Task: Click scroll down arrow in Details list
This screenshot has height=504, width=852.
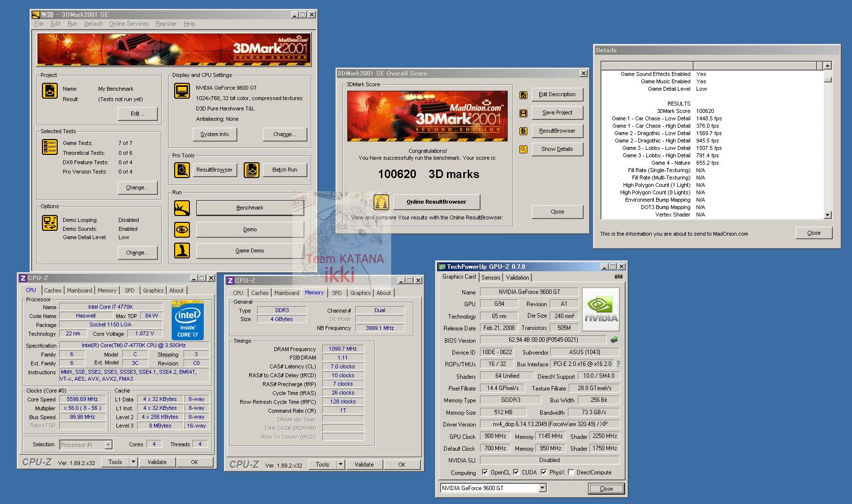Action: [827, 215]
